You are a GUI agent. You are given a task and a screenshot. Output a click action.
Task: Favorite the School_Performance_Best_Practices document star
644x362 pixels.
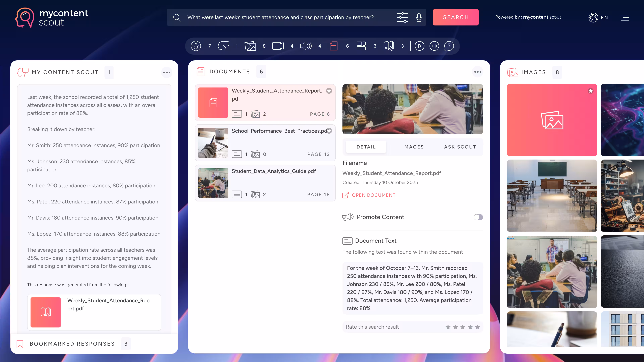pyautogui.click(x=329, y=131)
